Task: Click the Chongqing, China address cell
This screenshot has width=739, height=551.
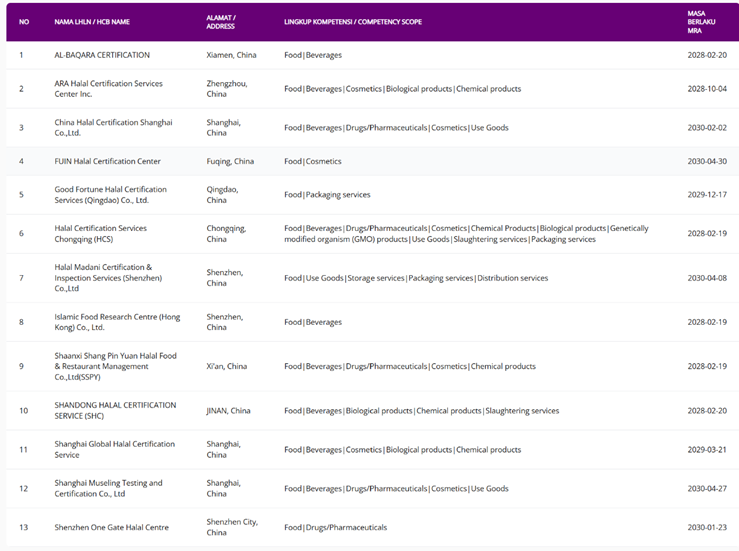Action: (226, 233)
